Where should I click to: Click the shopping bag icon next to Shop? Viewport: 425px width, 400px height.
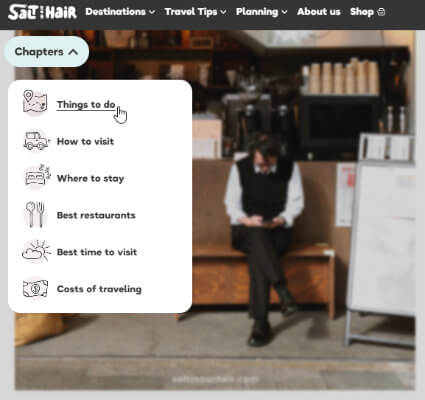[x=381, y=12]
